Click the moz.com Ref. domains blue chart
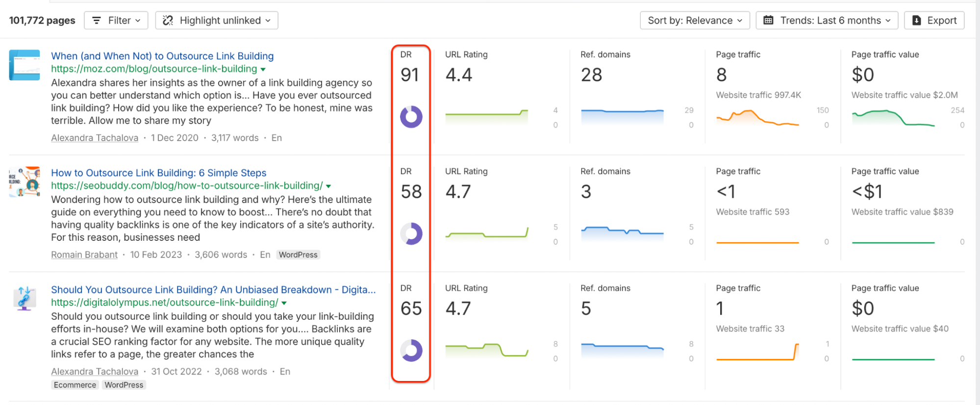 (x=622, y=117)
